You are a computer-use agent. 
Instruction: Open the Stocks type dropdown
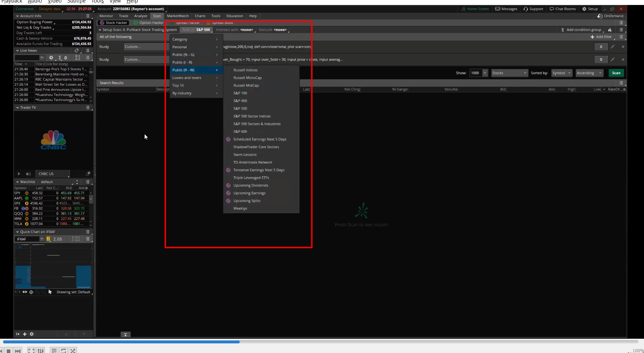tap(509, 73)
